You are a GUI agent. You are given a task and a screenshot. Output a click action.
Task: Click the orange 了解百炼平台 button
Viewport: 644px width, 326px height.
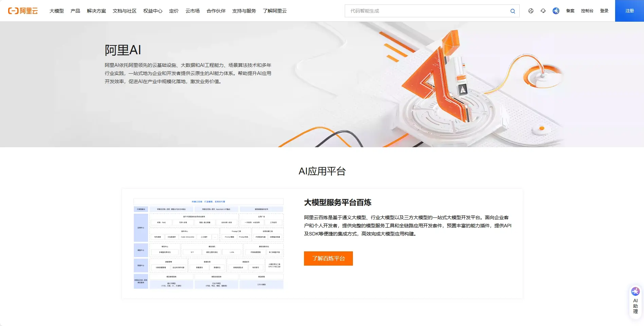328,258
